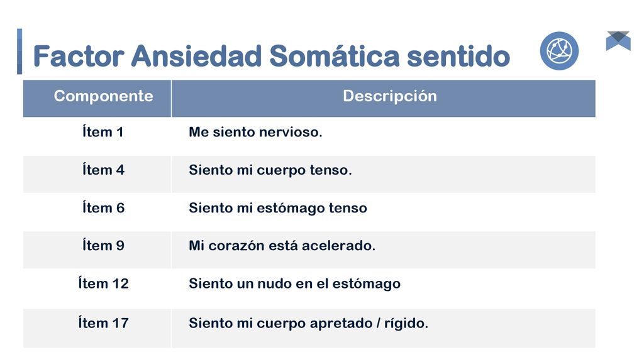Click the text 'Siento mi cuerpo tenso.'
Viewport: 644px width, 362px height.
[x=270, y=170]
